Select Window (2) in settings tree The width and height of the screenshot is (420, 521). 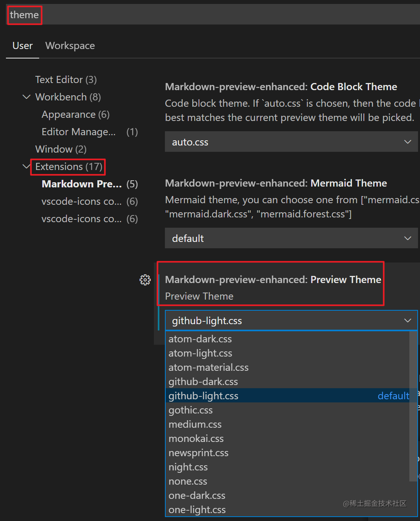tap(61, 149)
